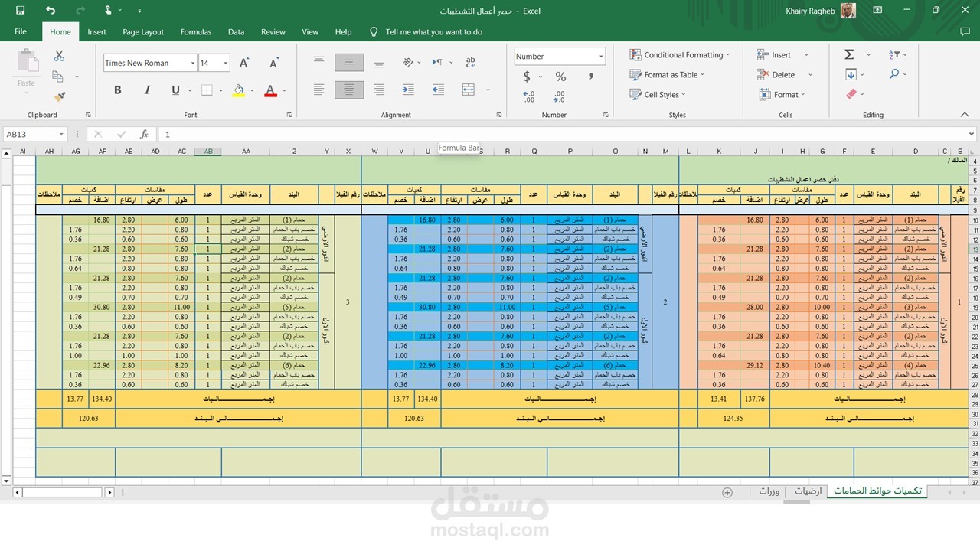Toggle Middle Align
The height and width of the screenshot is (551, 980).
point(349,62)
